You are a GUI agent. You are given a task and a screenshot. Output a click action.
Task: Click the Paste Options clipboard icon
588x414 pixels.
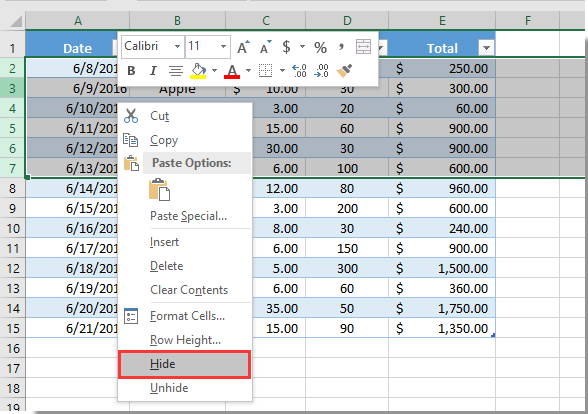[131, 164]
